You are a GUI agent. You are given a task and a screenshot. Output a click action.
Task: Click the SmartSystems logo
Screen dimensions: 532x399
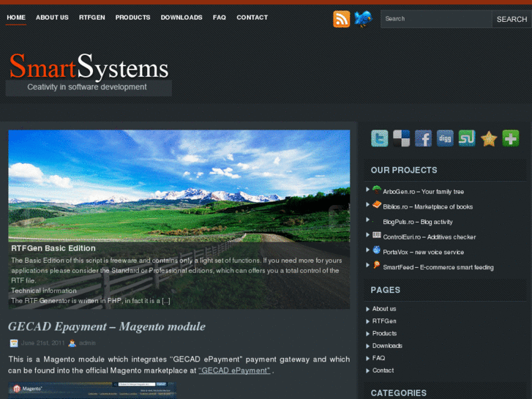[x=89, y=67]
